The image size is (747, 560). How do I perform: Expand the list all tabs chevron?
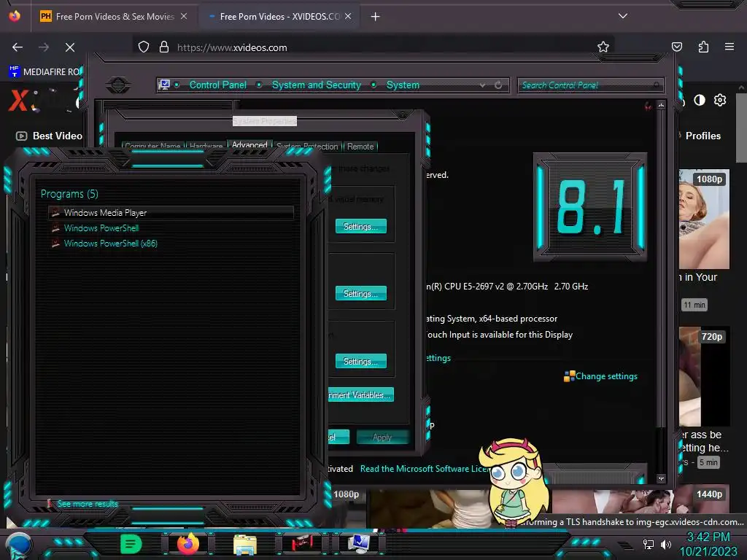(x=622, y=16)
